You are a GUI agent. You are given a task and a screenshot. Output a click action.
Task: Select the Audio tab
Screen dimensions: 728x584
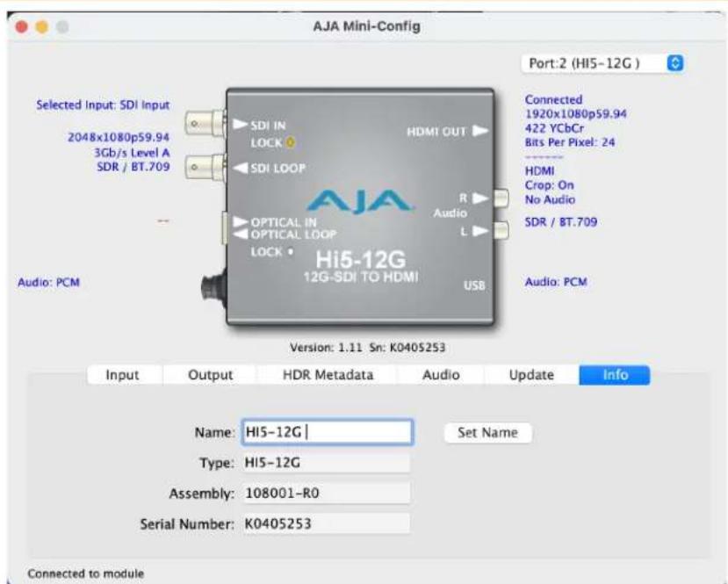pos(441,375)
